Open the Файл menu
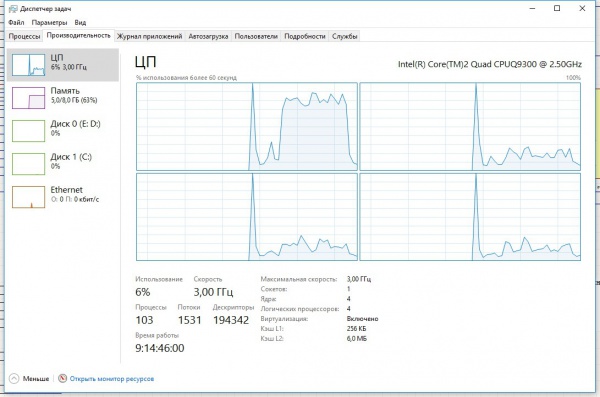 16,23
